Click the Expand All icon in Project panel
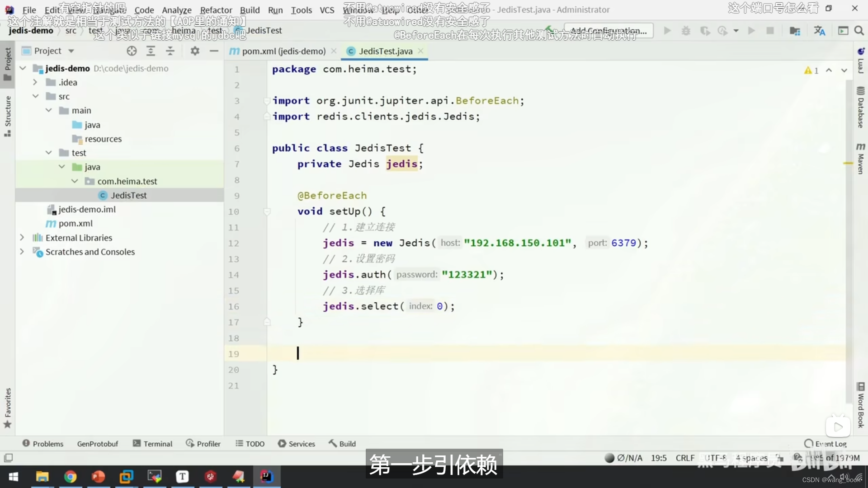Image resolution: width=868 pixels, height=488 pixels. (151, 51)
